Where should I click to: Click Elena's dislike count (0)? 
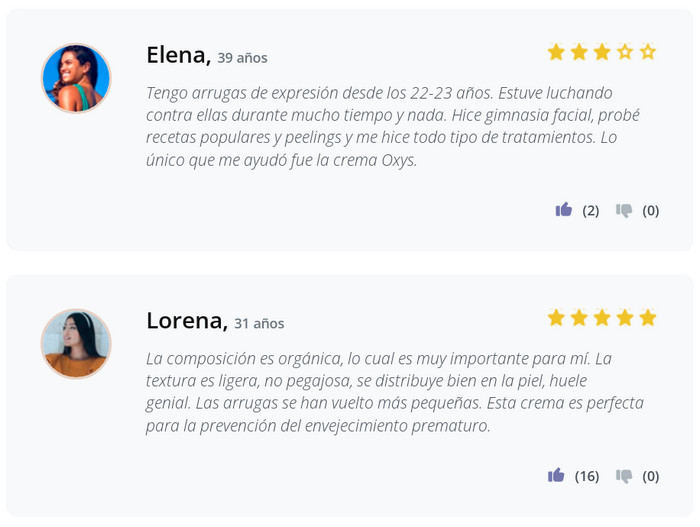651,210
